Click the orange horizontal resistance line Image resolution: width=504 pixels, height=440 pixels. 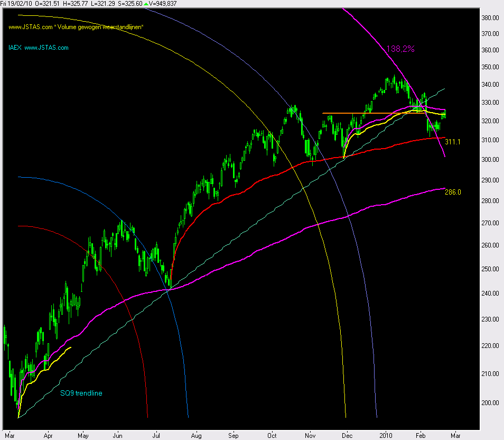click(x=370, y=113)
